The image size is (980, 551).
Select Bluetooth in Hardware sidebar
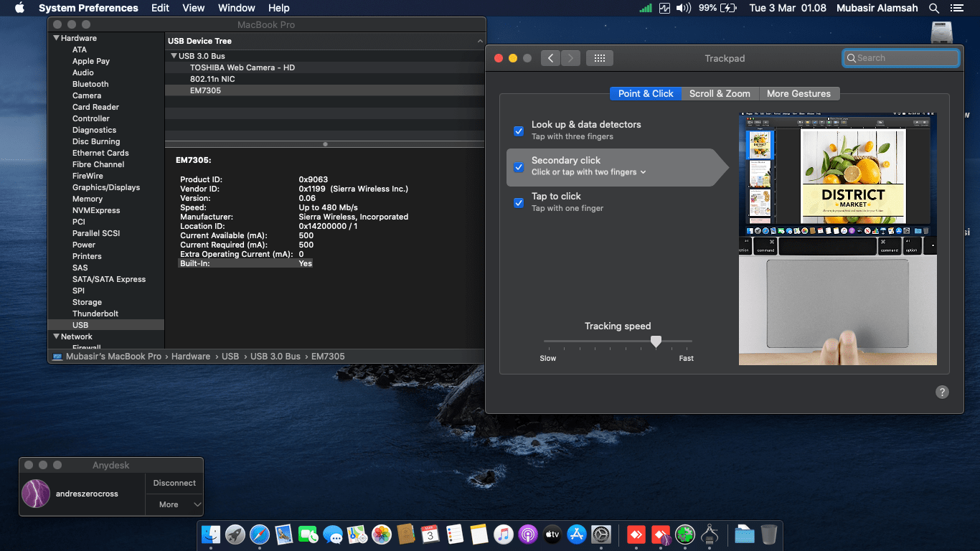click(x=90, y=84)
